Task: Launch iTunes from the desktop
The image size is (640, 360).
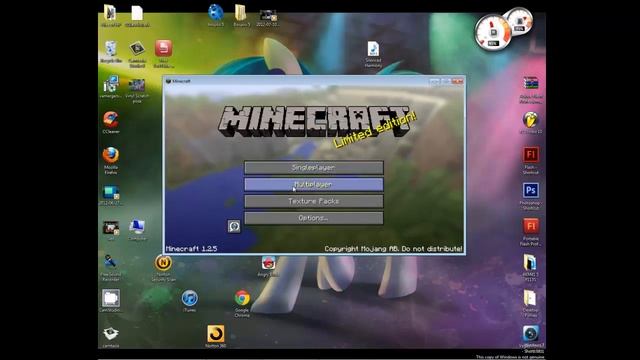Action: pyautogui.click(x=189, y=301)
